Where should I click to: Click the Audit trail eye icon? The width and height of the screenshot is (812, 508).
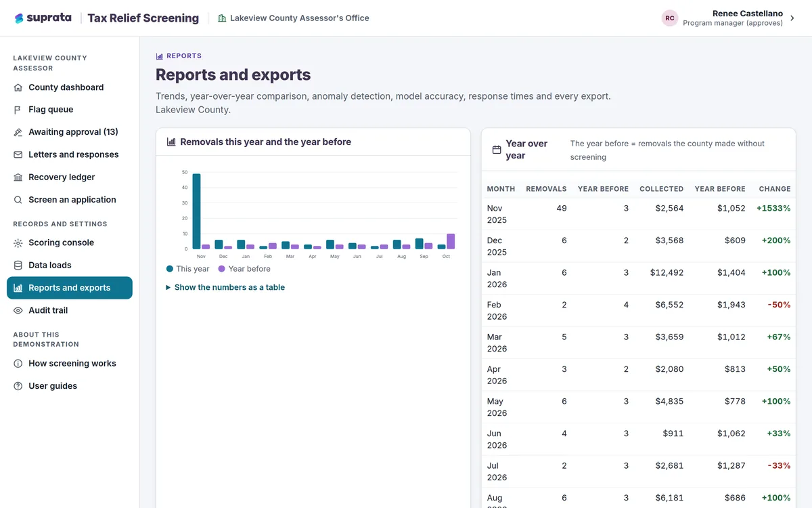[18, 310]
